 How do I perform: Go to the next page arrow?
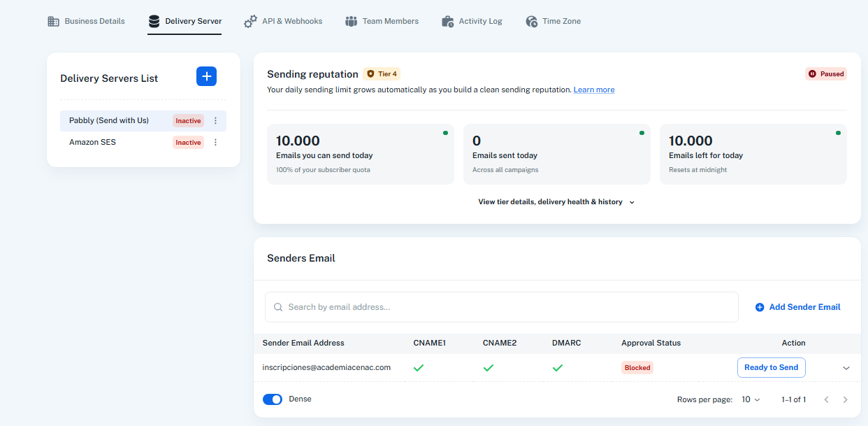(x=845, y=399)
